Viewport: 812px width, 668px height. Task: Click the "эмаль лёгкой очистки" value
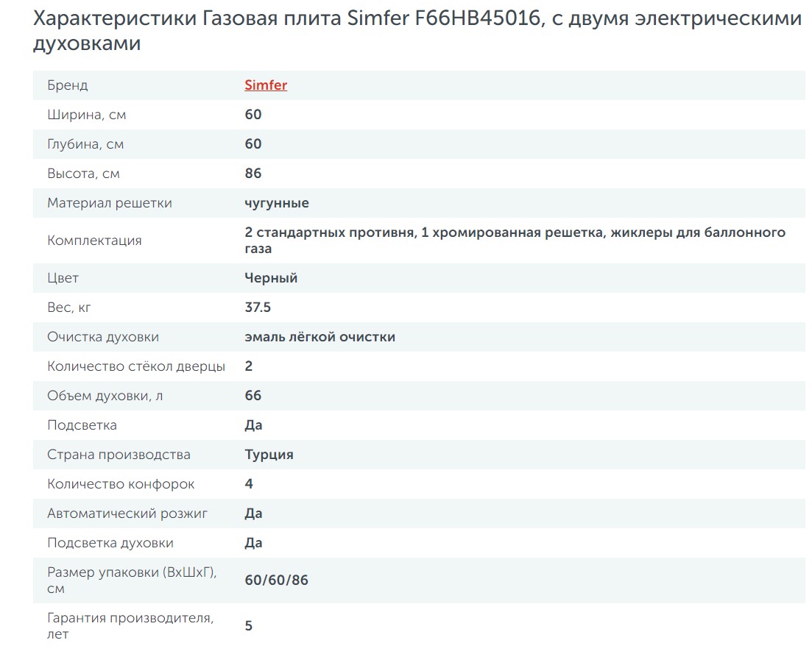pyautogui.click(x=320, y=337)
